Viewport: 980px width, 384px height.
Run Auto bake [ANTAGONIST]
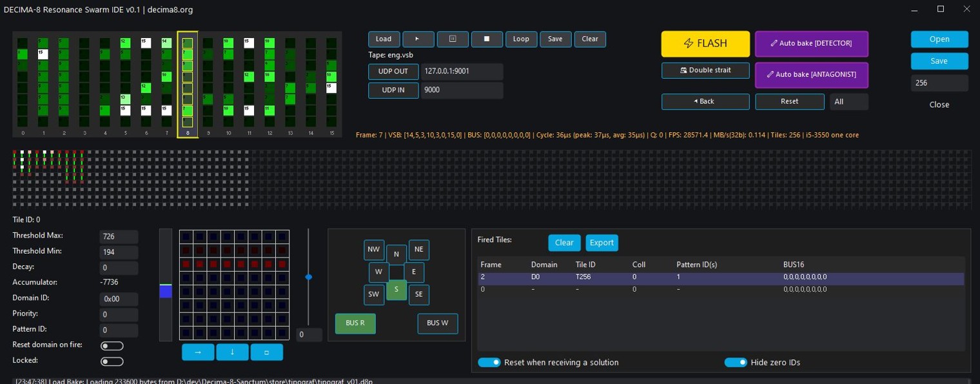[x=812, y=75]
